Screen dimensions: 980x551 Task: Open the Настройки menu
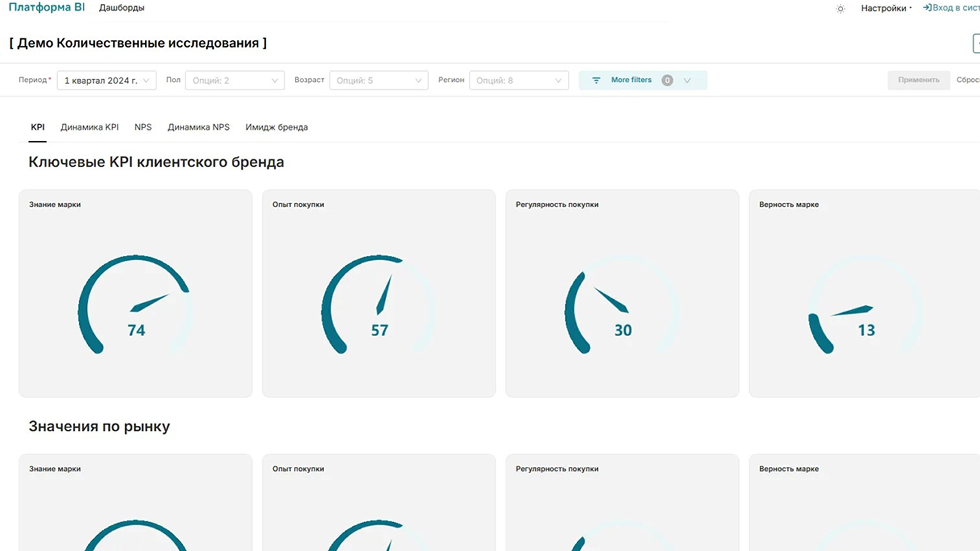tap(886, 8)
